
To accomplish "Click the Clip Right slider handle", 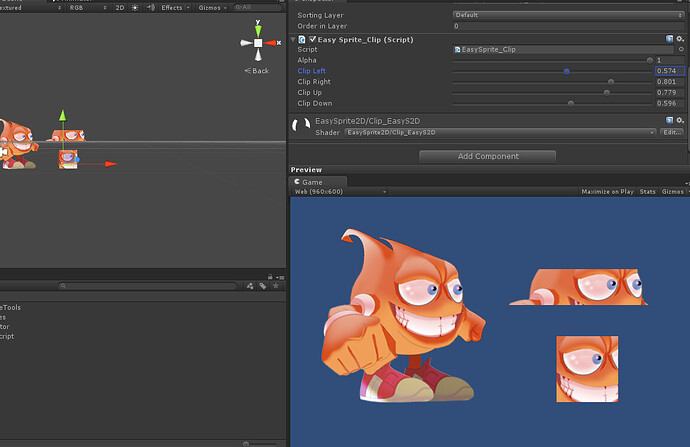I will pos(611,82).
